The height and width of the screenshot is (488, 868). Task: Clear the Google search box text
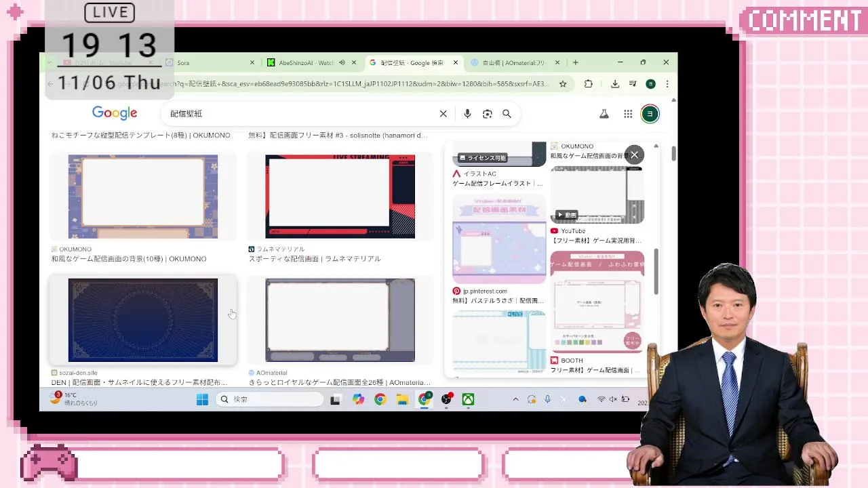coord(443,114)
